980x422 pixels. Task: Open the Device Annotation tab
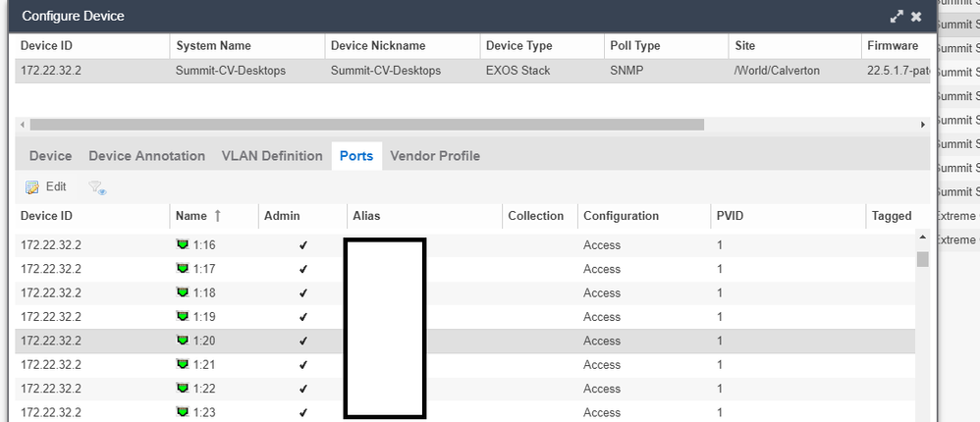pos(146,156)
